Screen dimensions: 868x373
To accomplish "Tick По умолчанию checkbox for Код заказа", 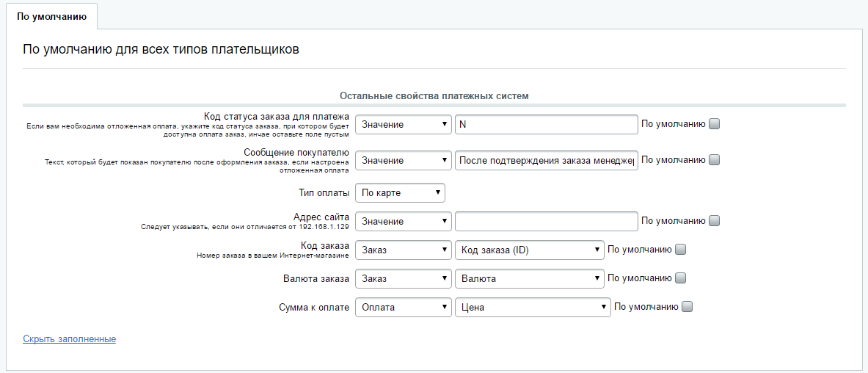I will 680,250.
